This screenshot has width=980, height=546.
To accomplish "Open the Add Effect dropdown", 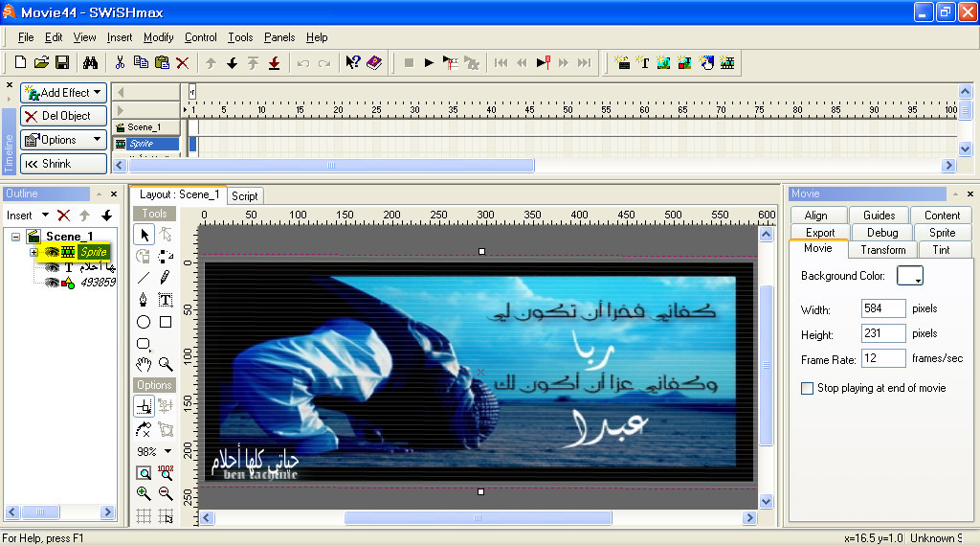I will click(63, 93).
